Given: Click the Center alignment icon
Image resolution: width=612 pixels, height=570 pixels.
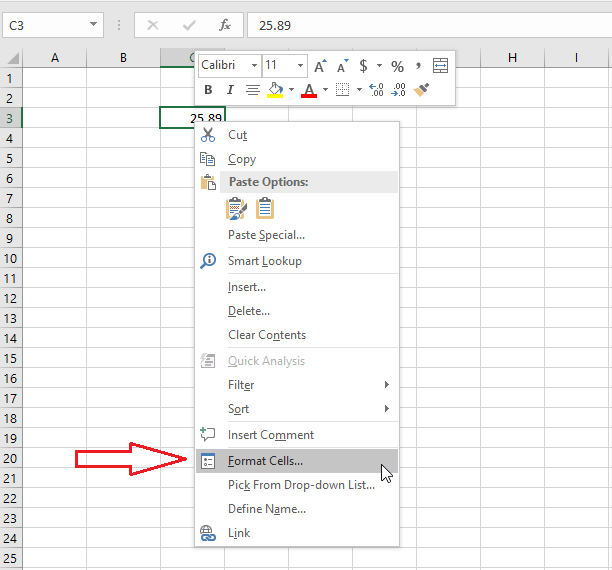Looking at the screenshot, I should (x=253, y=90).
